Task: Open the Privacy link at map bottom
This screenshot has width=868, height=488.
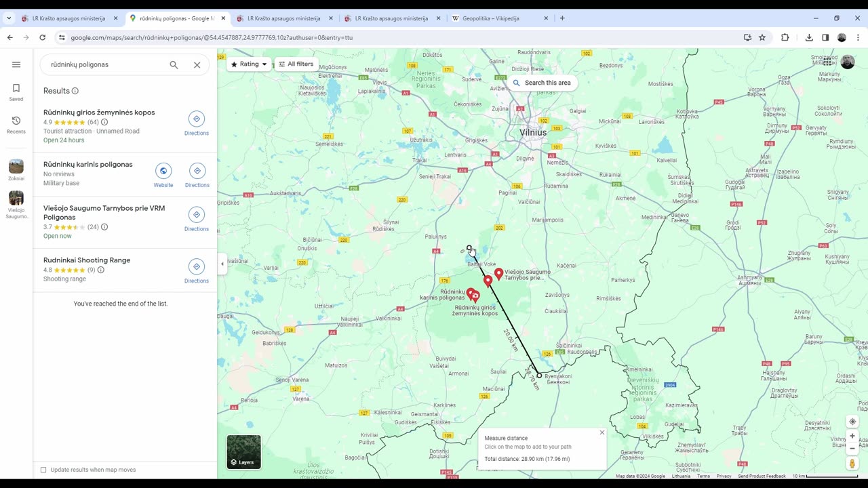Action: [x=724, y=476]
